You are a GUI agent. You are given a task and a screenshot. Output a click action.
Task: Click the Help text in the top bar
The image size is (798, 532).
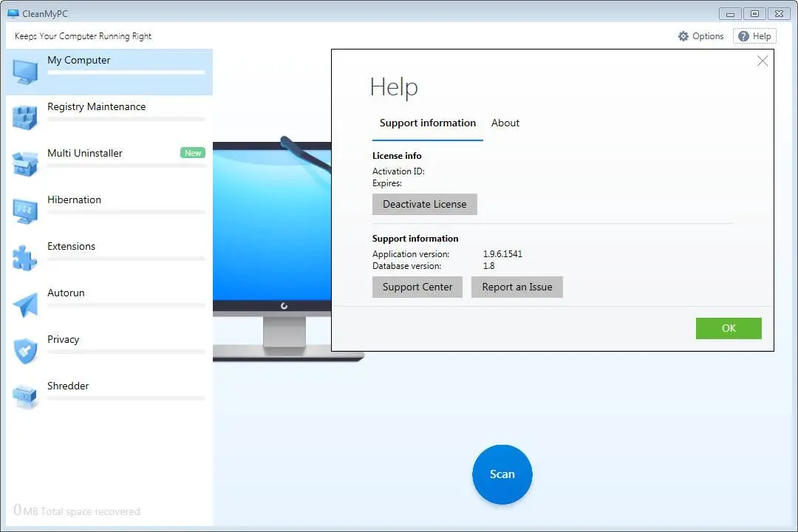click(762, 36)
